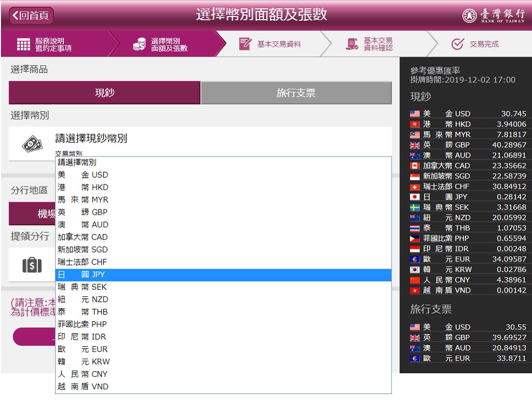Image resolution: width=532 pixels, height=407 pixels.
Task: Click the 掛牌時間 2019-12-02 17:00 text
Action: coord(462,80)
